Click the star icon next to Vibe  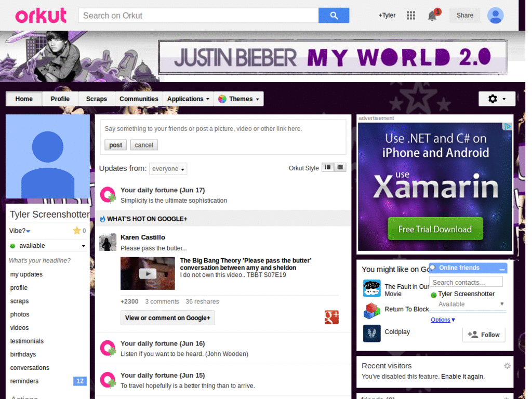(77, 231)
